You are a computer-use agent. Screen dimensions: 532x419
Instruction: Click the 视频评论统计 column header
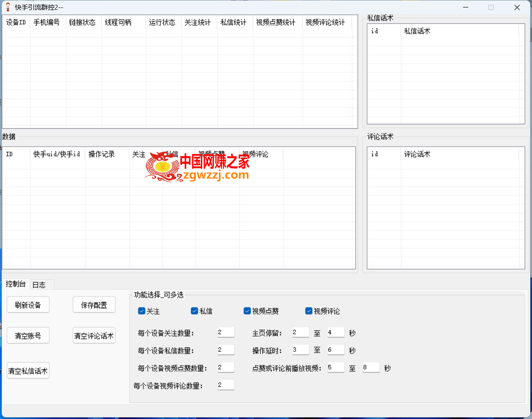(x=327, y=22)
